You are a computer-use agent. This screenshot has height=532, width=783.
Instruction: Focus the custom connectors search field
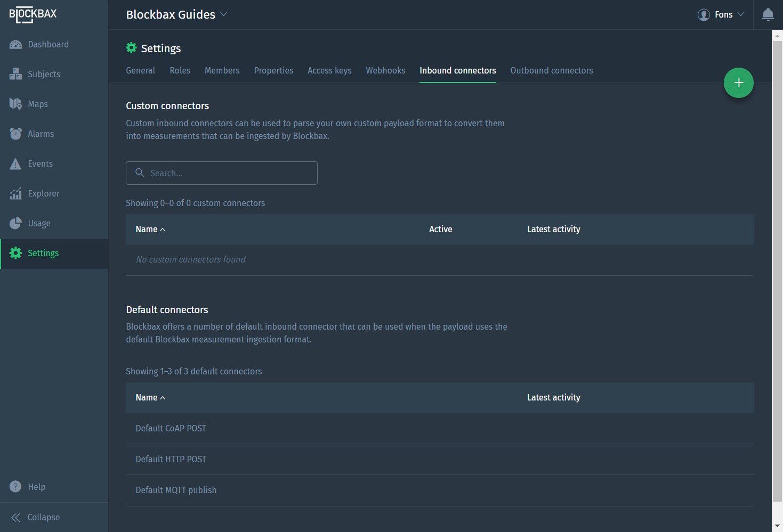click(x=222, y=173)
